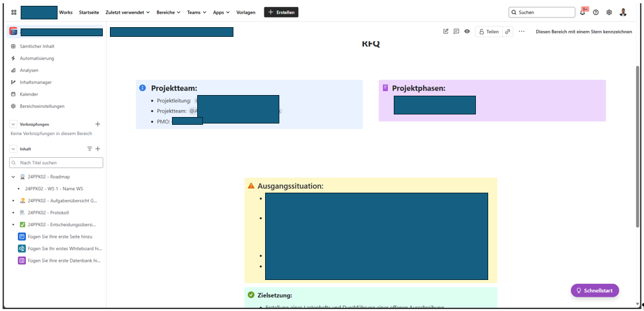Click the search magnifier in Nach Titel suchen
The height and width of the screenshot is (311, 644).
(x=14, y=163)
